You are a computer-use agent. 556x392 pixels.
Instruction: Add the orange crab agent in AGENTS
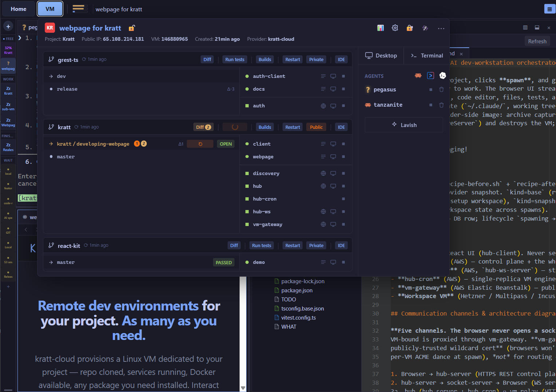[x=418, y=76]
